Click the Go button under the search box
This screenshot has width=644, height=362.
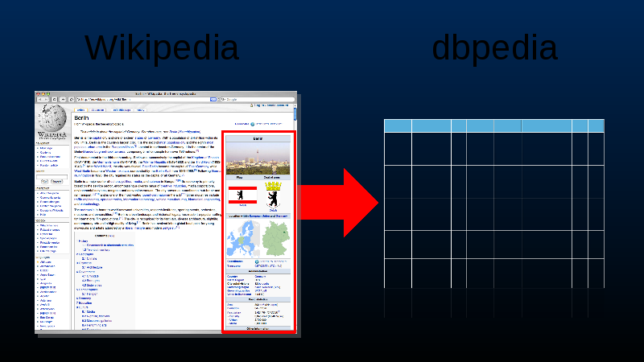click(44, 182)
